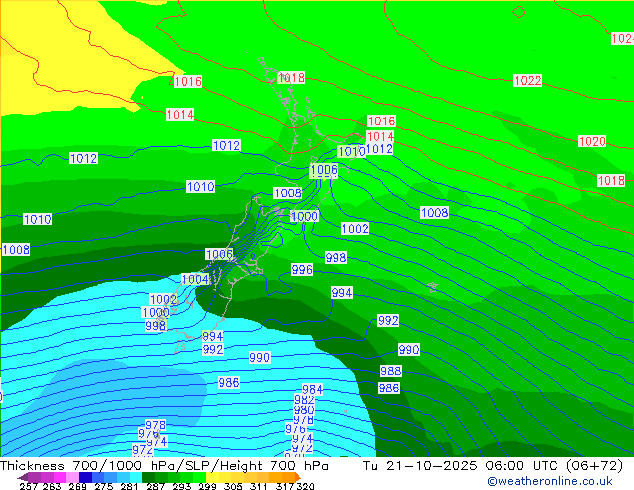634x490 pixels.
Task: Select the legend value 305
Action: point(233,486)
